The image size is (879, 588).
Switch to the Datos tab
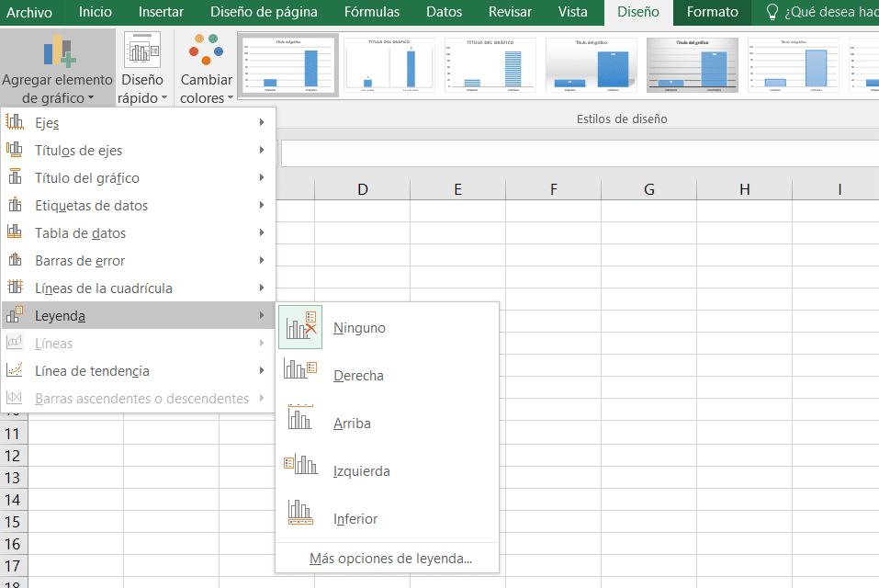coord(444,12)
